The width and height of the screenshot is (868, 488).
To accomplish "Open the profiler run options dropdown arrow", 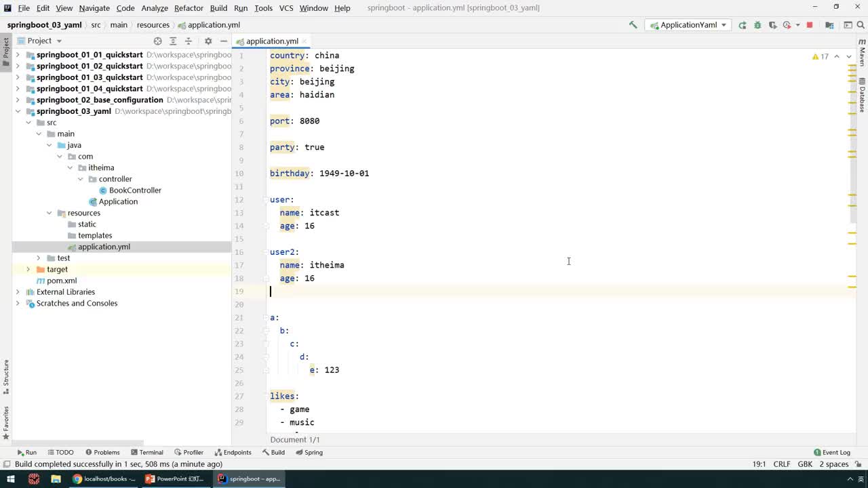I will (x=797, y=25).
